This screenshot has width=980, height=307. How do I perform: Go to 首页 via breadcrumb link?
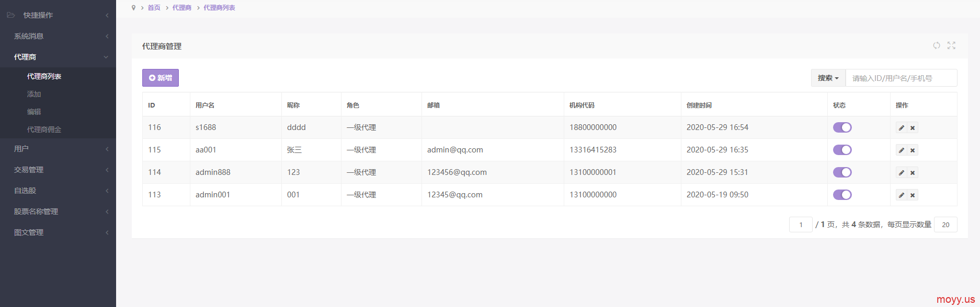coord(154,8)
